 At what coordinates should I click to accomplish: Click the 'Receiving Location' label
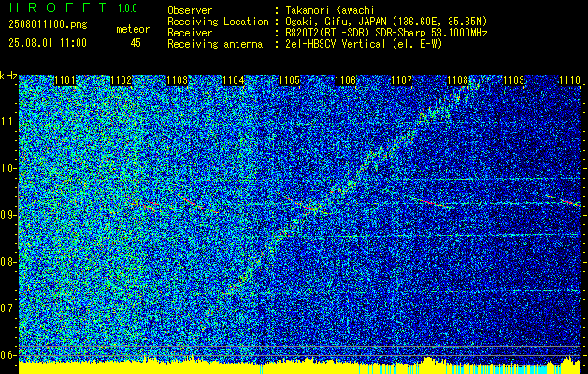click(218, 22)
